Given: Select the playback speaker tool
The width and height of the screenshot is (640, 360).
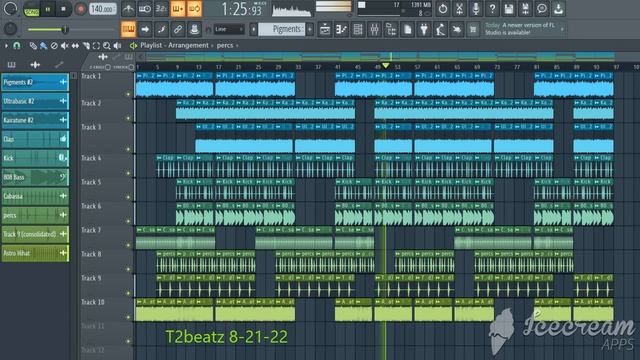Looking at the screenshot, I should pos(118,46).
